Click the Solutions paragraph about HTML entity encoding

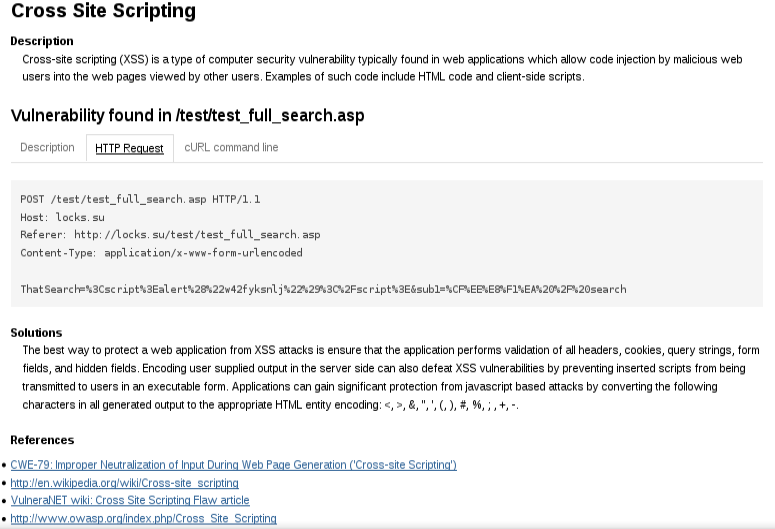click(391, 377)
